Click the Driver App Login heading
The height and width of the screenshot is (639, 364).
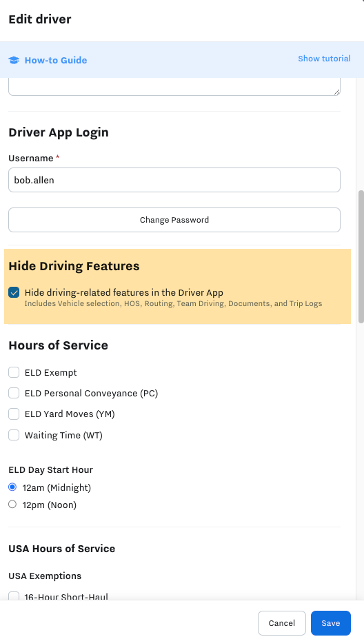(x=59, y=132)
